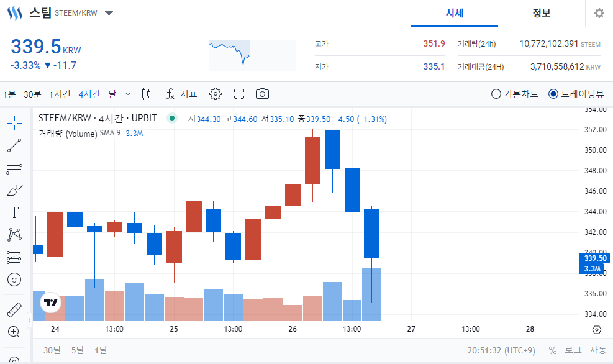Click the 3,710,558,612 KRW trade amount
This screenshot has height=364, width=613.
click(565, 67)
